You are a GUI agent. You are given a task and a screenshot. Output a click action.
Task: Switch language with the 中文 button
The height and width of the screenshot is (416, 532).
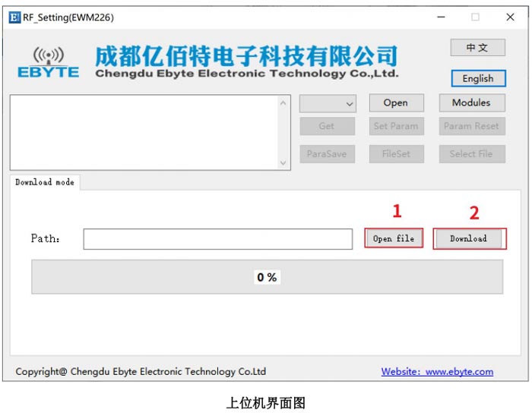(477, 47)
